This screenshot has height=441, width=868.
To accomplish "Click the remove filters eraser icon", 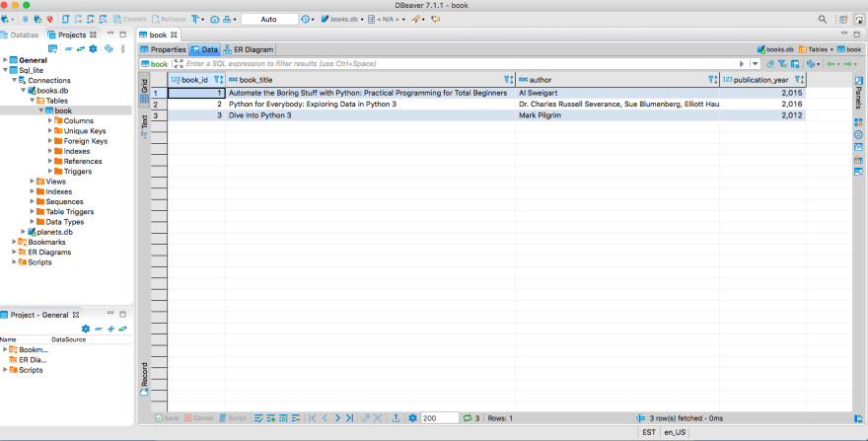I will pos(770,64).
